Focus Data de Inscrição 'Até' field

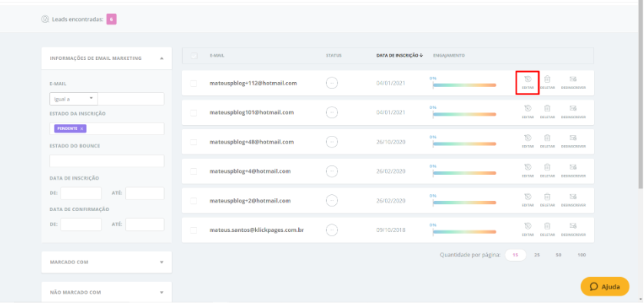[x=145, y=193]
